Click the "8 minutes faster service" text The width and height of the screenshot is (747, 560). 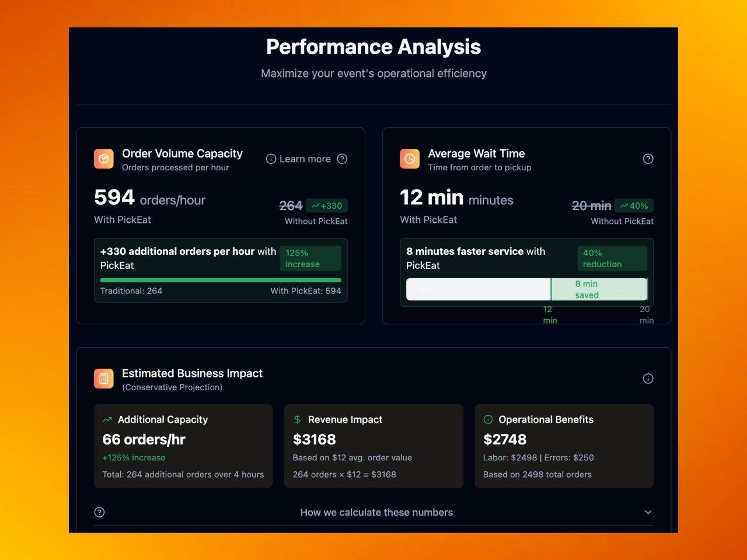point(465,251)
